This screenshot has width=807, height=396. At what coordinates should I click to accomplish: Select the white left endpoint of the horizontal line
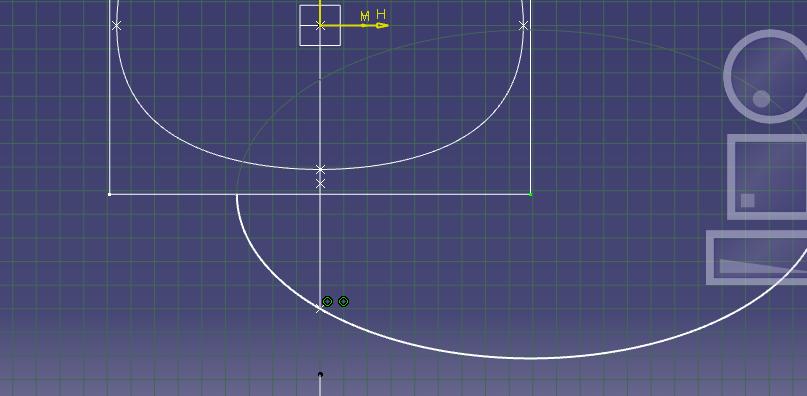point(110,194)
